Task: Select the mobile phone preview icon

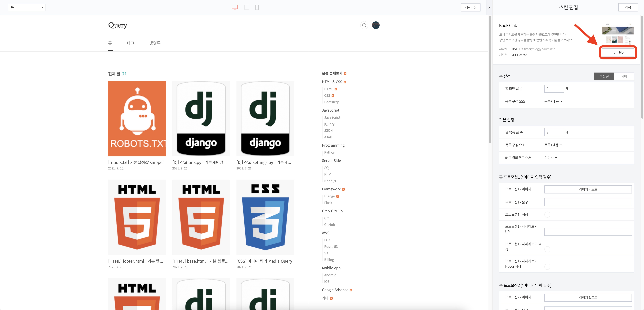Action: coord(257,7)
